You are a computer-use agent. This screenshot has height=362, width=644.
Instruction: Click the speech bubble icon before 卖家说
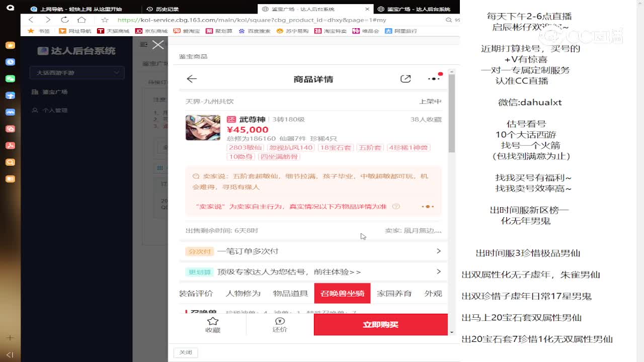tap(196, 176)
